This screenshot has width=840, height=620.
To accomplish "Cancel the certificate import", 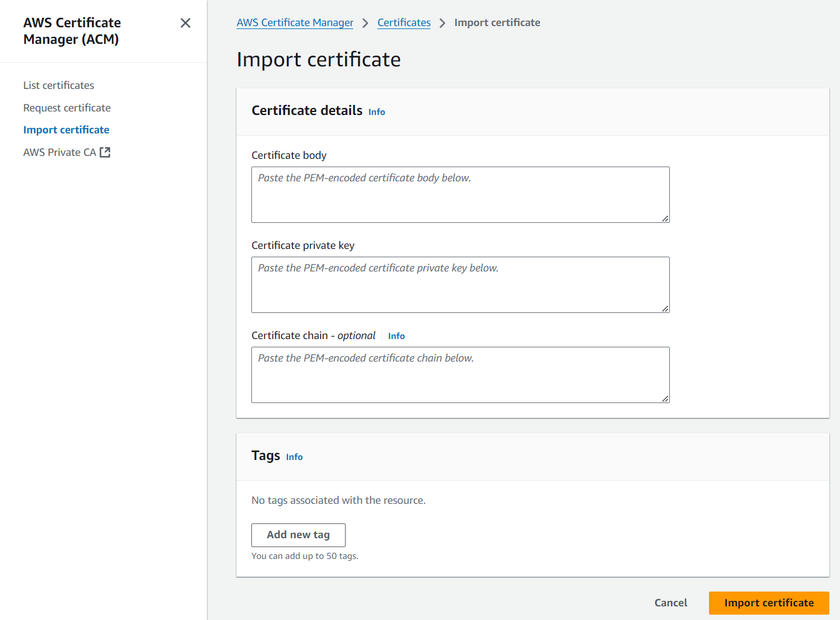I will coord(670,603).
